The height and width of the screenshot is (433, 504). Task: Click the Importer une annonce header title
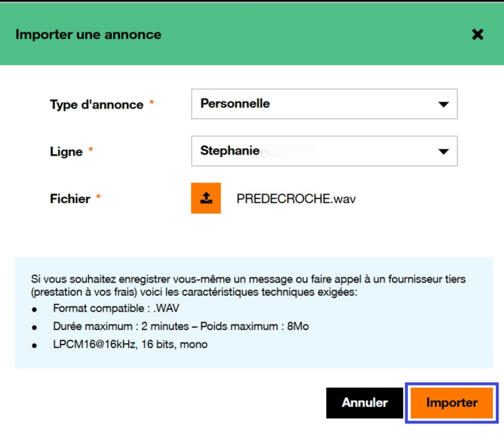tap(88, 35)
